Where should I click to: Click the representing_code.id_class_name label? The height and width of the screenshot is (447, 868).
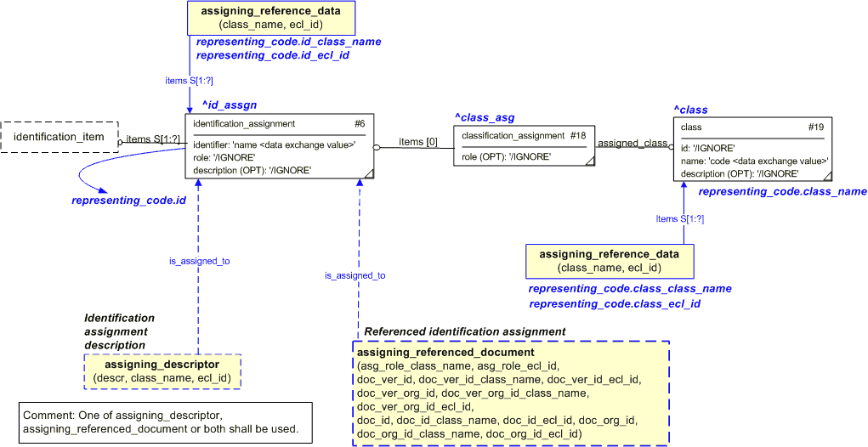pyautogui.click(x=288, y=42)
